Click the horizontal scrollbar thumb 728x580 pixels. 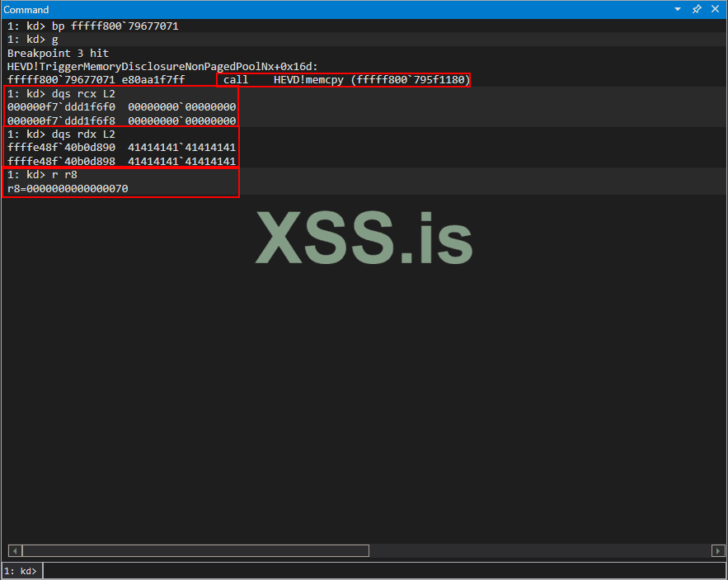(195, 551)
